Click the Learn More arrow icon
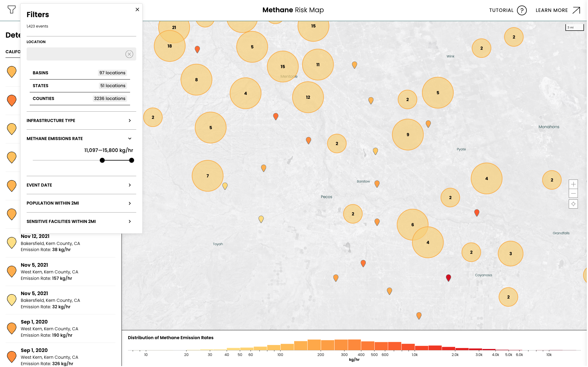Viewport: 588px width, 367px height. point(576,10)
